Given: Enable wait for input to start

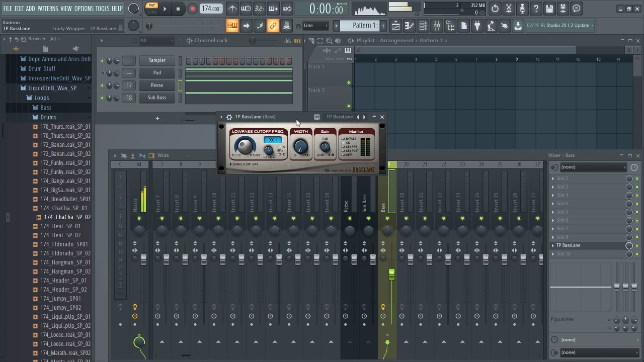Looking at the screenshot, I should [246, 9].
